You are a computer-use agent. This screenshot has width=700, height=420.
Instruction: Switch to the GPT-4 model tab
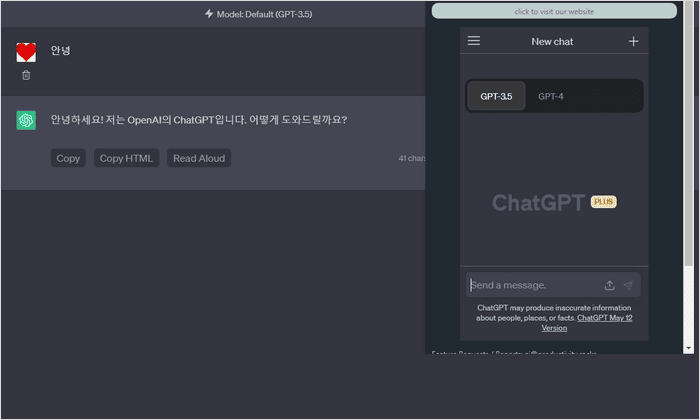pyautogui.click(x=550, y=96)
